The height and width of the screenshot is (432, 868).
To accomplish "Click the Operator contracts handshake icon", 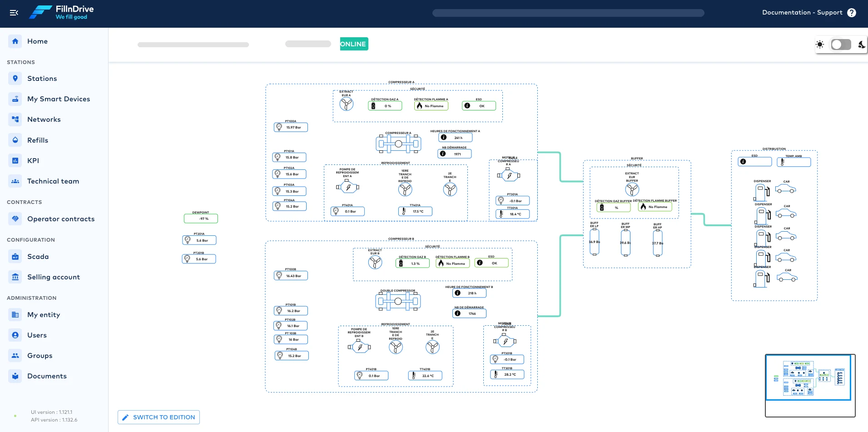I will coord(15,218).
